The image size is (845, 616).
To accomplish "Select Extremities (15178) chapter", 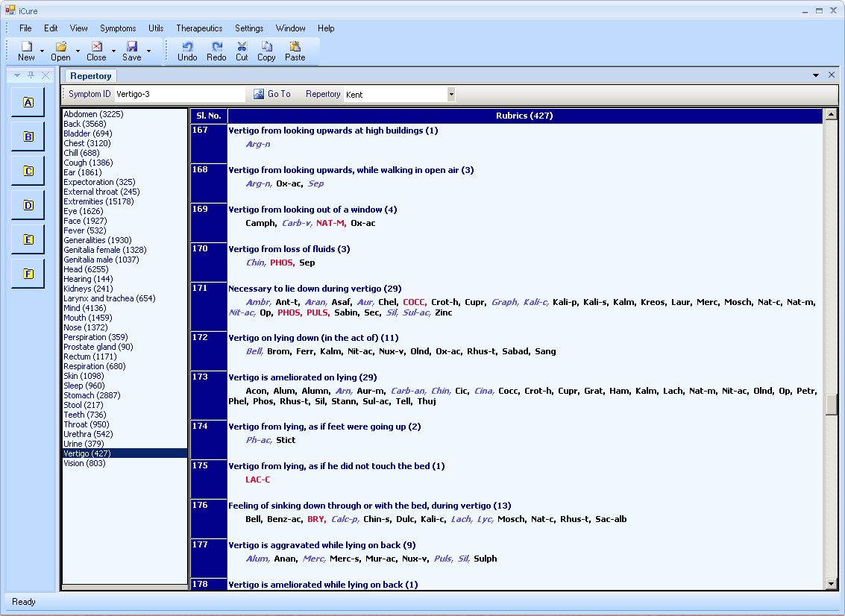I will pos(98,201).
